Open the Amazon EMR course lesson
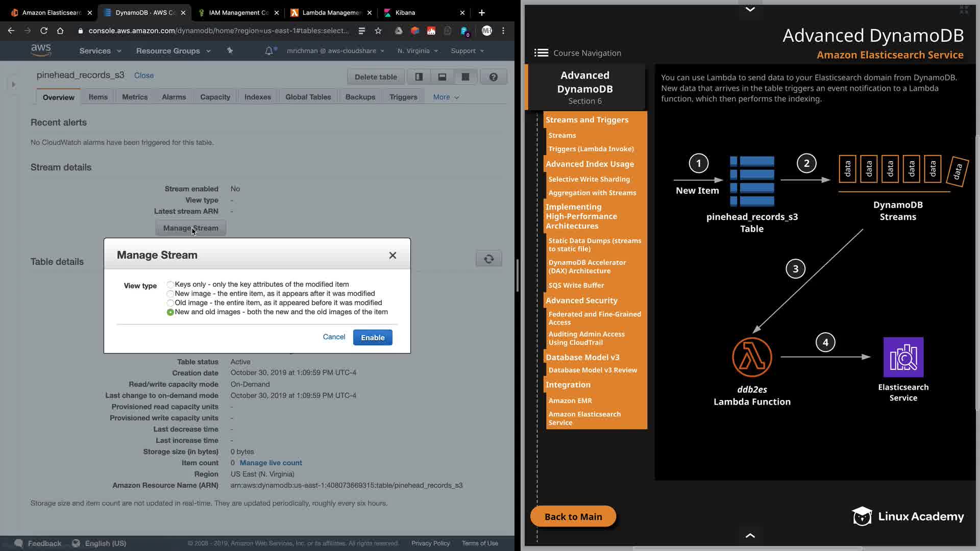 570,400
